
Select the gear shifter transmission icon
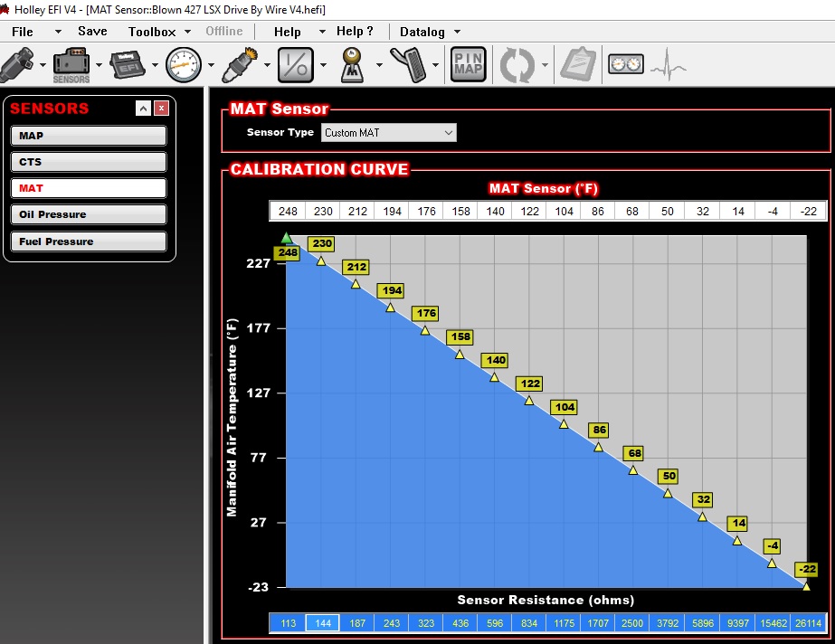click(350, 65)
